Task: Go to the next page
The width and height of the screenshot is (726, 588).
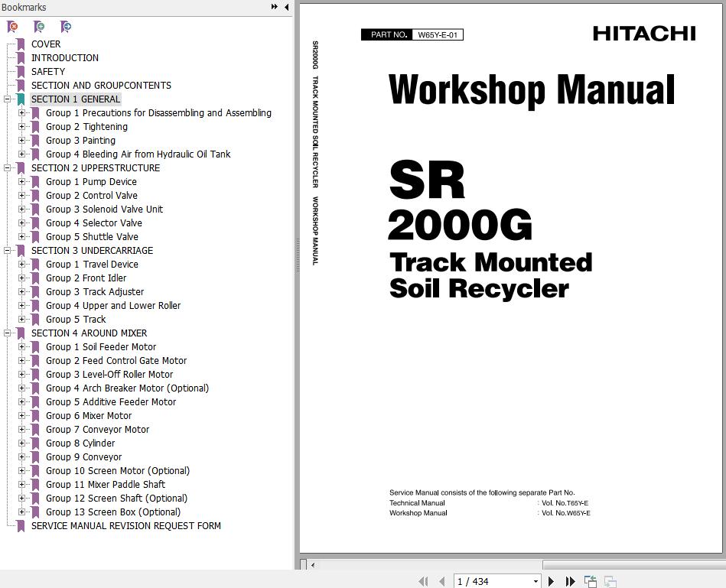Action: tap(551, 581)
